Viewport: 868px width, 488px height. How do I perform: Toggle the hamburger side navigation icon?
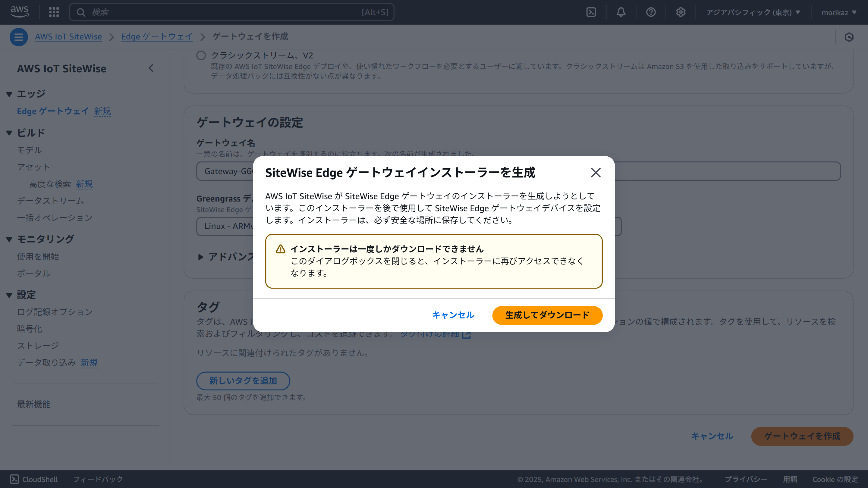(x=18, y=37)
